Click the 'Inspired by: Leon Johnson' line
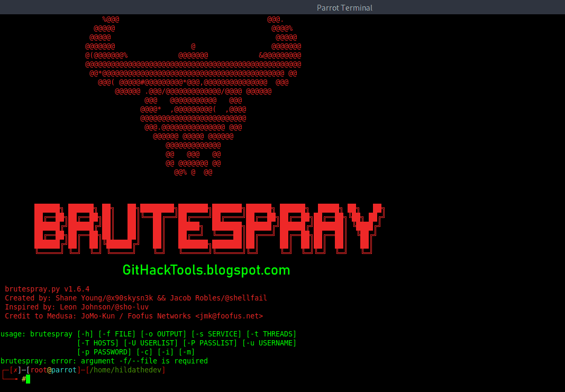 click(x=77, y=307)
